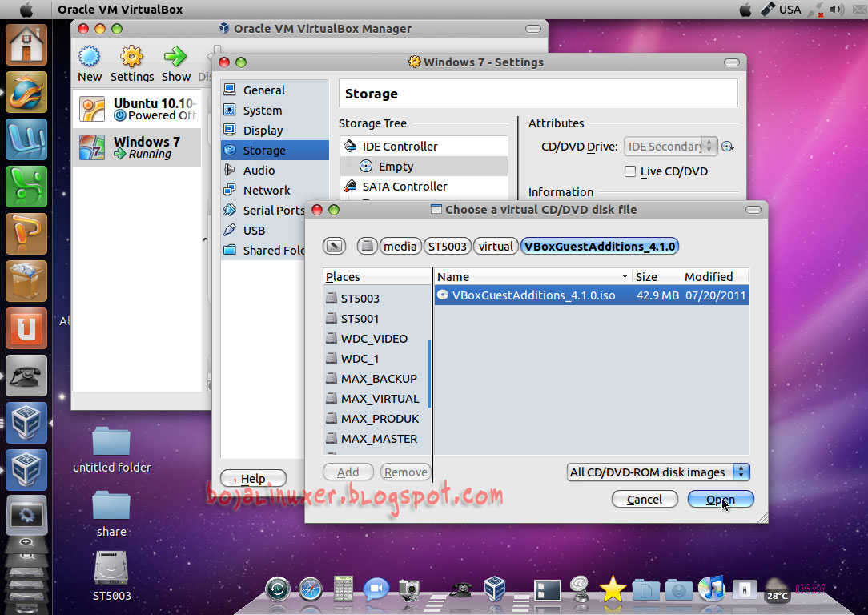Viewport: 868px width, 615px height.
Task: Open the Time Machine icon in dock
Action: (277, 589)
